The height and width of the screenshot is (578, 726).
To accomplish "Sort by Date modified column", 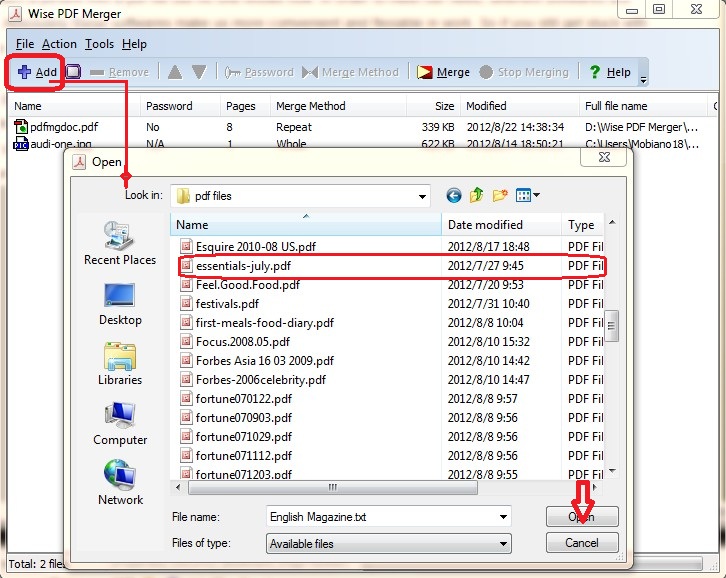I will click(x=501, y=225).
